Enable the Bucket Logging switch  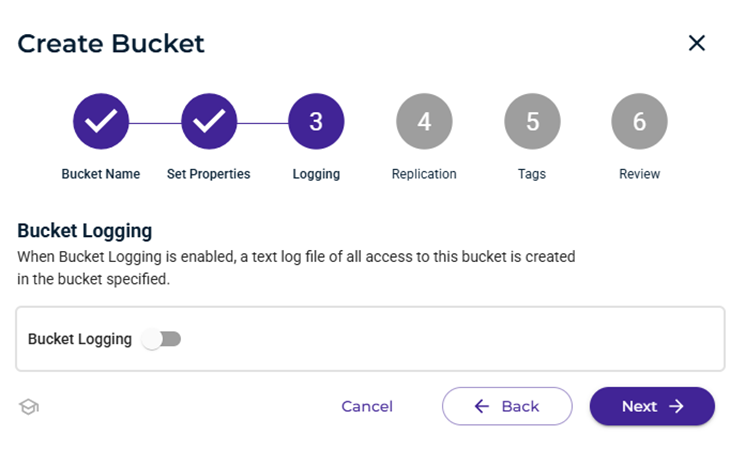(x=161, y=339)
